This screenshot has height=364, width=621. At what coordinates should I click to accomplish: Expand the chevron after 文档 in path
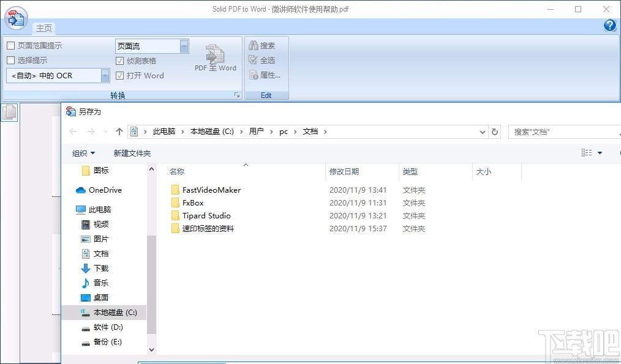click(x=325, y=132)
